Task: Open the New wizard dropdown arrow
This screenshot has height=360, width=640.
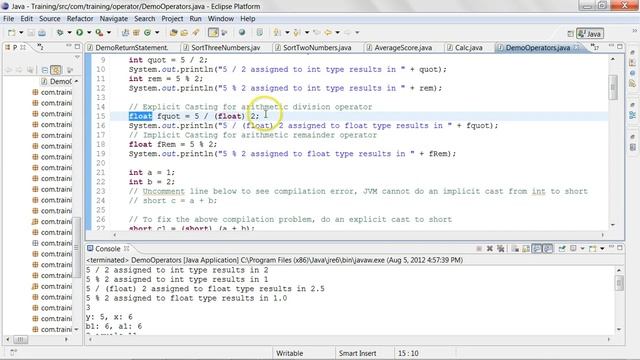Action: tap(21, 33)
